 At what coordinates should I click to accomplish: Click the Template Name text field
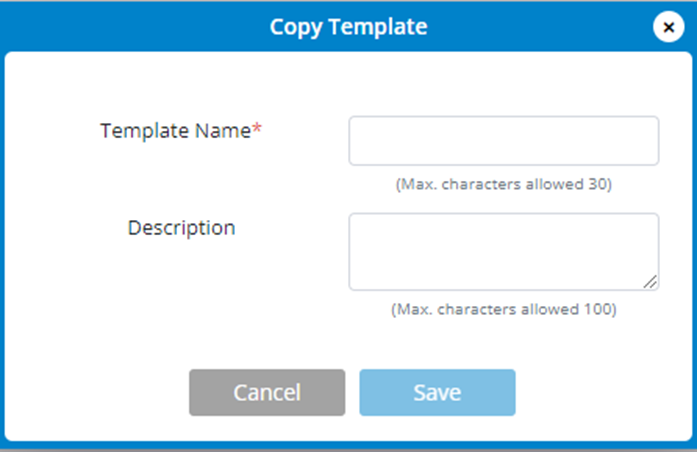coord(503,141)
